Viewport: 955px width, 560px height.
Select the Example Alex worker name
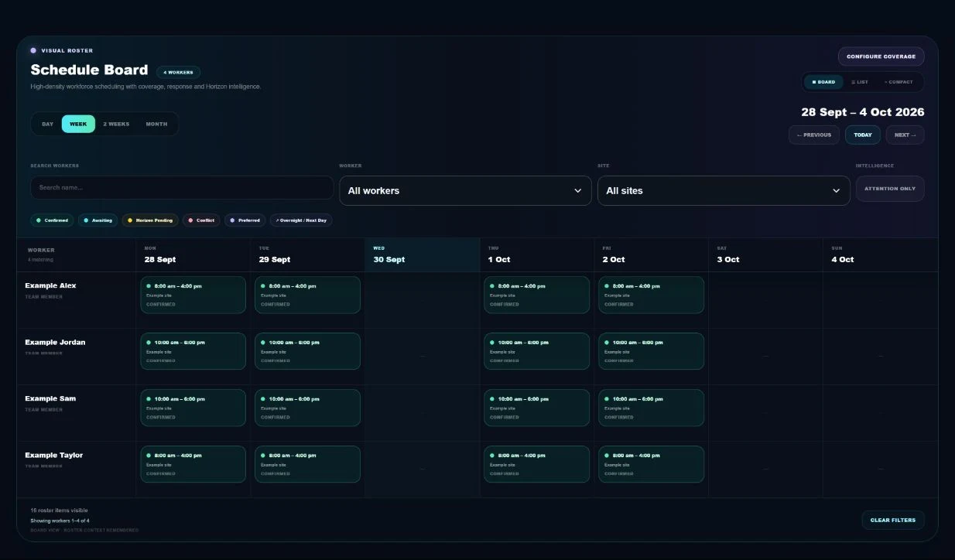[x=50, y=285]
